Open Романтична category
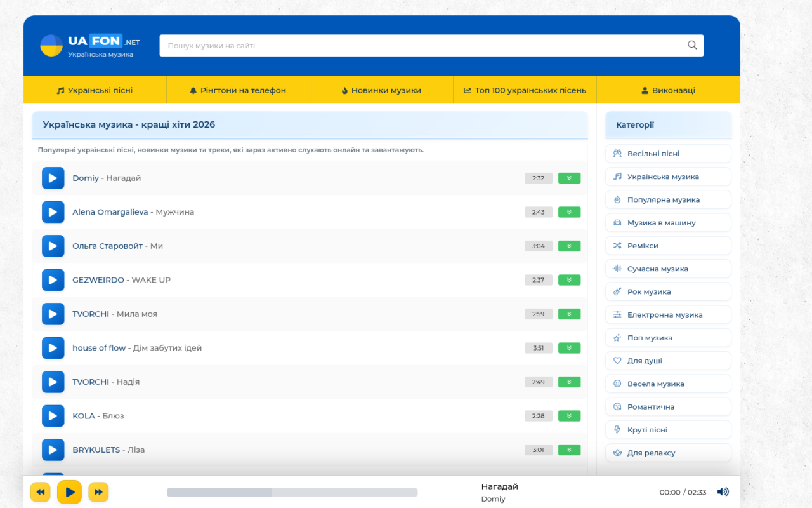Screen dimensions: 812x508 [x=668, y=406]
